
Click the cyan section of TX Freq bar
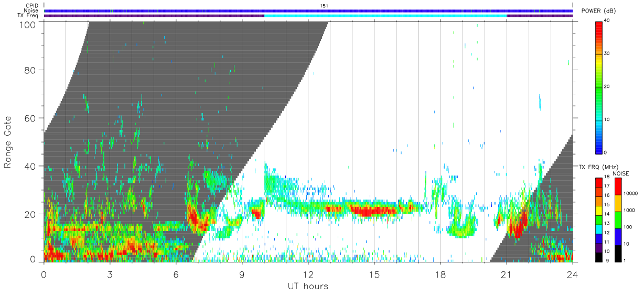[385, 16]
